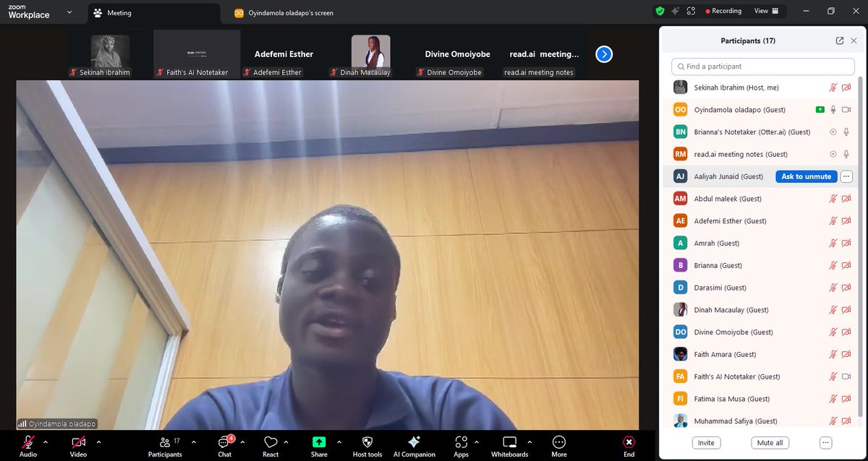This screenshot has width=868, height=461.
Task: Open Whiteboards from the toolbar
Action: (x=510, y=445)
